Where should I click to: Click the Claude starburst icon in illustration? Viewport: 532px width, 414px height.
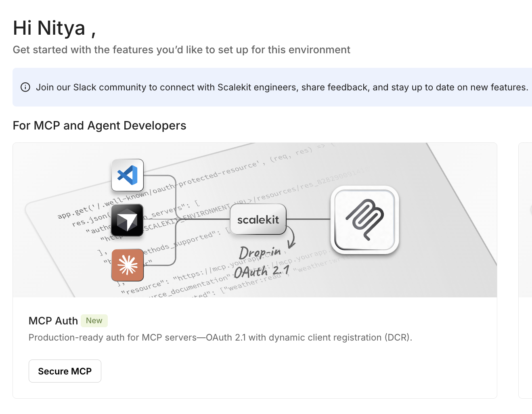click(128, 265)
